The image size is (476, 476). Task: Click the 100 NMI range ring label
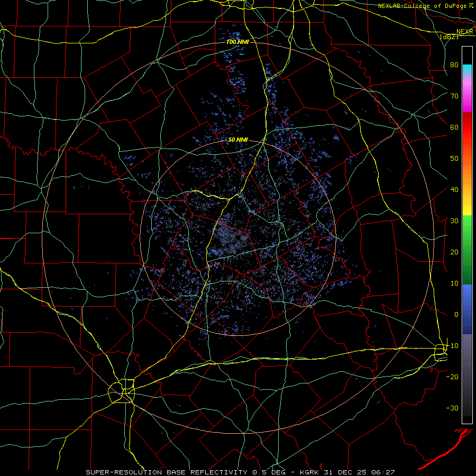(237, 42)
